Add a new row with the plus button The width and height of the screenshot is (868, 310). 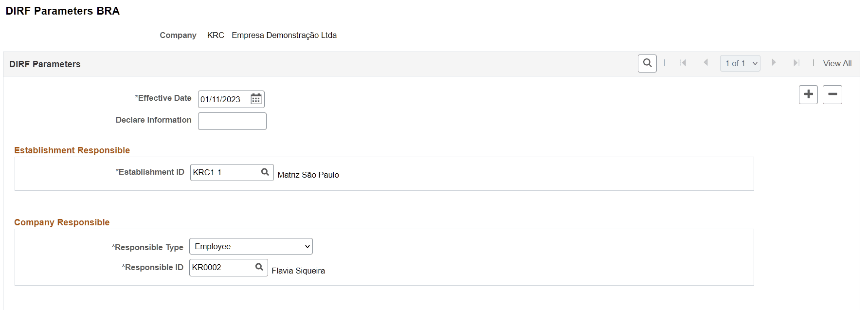(x=808, y=94)
